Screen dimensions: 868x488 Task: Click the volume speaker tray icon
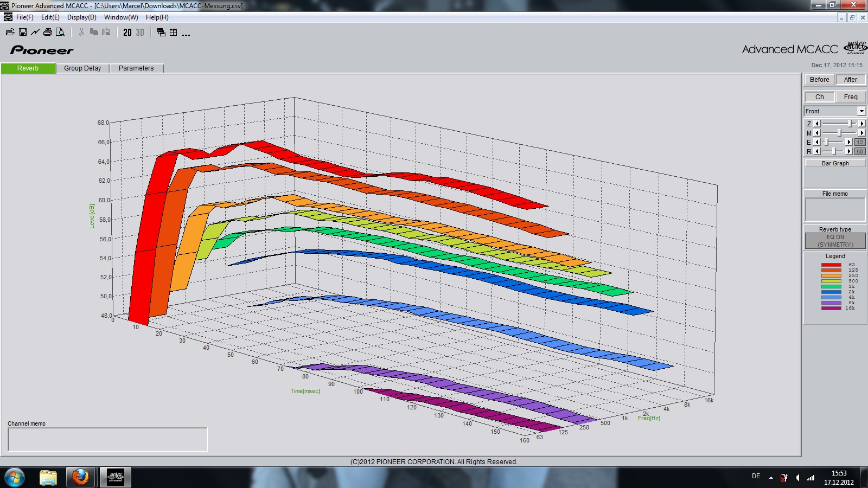pyautogui.click(x=797, y=478)
